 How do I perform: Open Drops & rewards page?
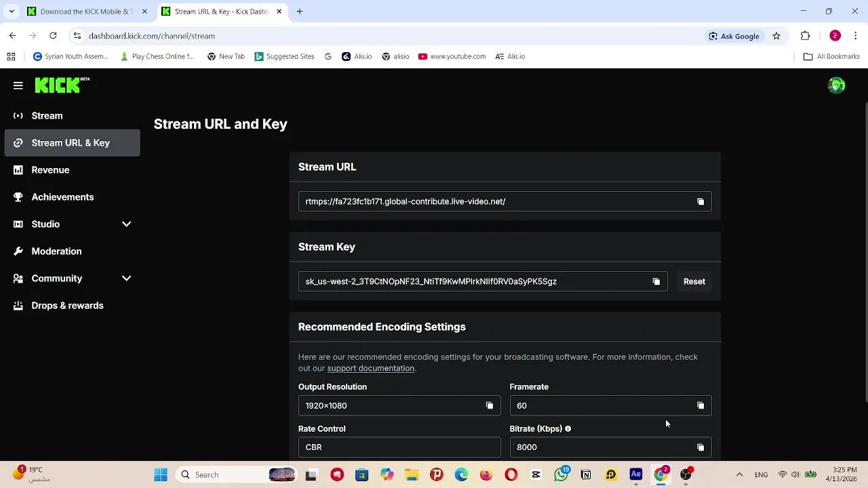point(72,306)
